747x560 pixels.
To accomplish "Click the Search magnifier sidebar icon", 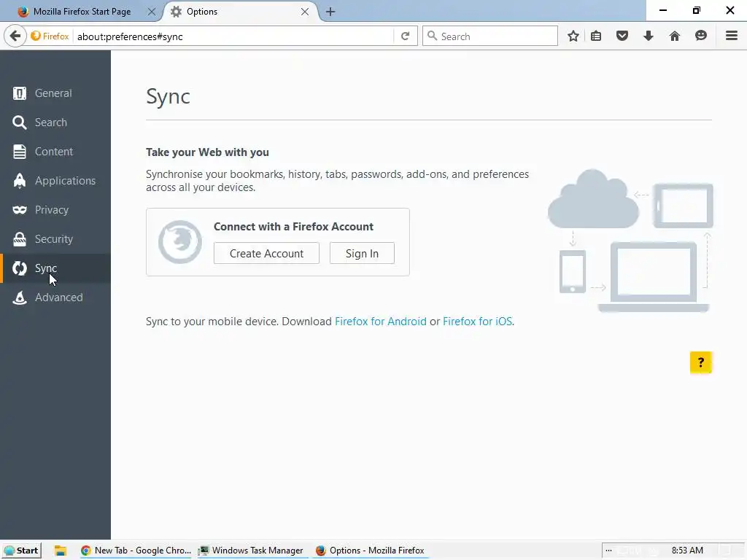I will click(20, 122).
